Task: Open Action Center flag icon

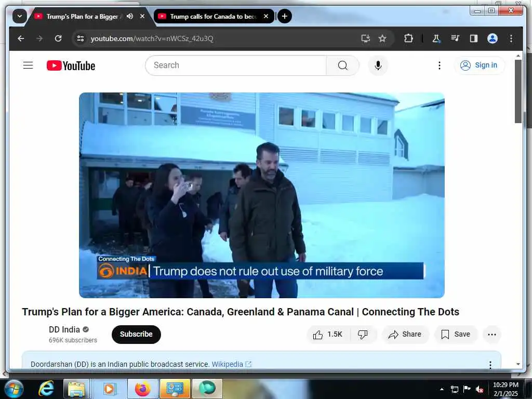Action: pyautogui.click(x=467, y=389)
